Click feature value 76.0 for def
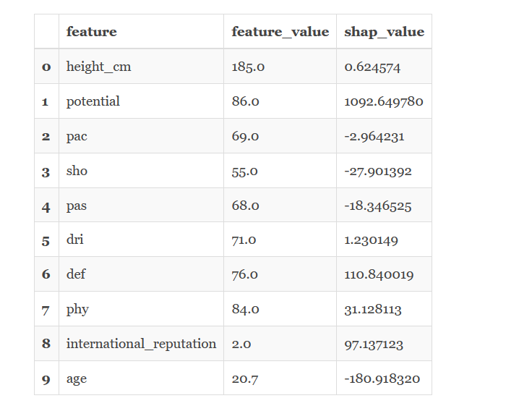Viewport: 532px width, 406px height. [245, 274]
